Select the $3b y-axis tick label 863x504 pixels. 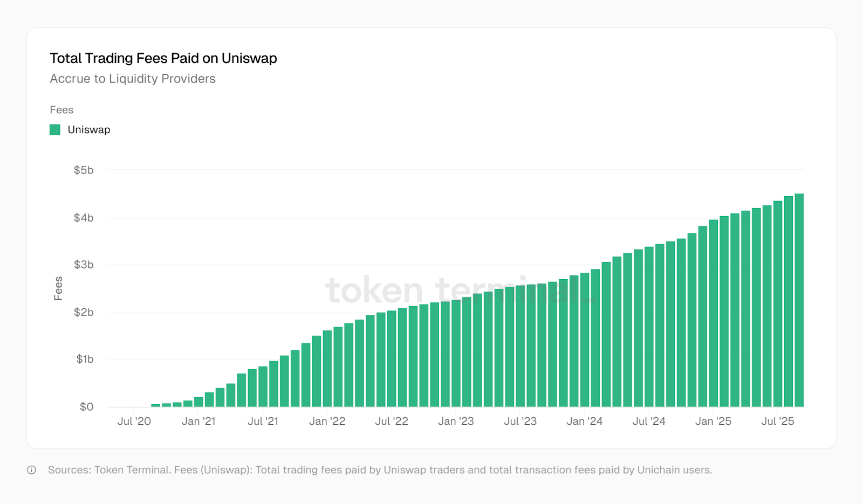click(84, 265)
